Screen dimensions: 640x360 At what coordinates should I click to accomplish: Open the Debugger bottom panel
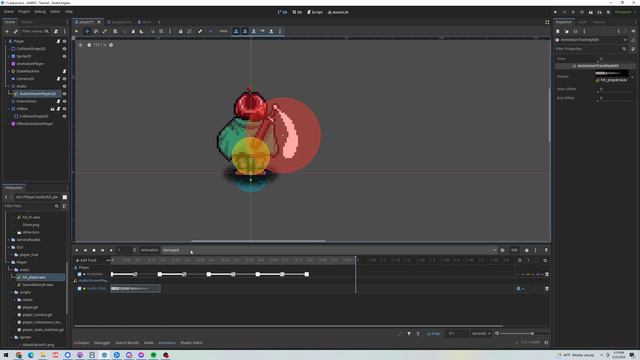(102, 343)
